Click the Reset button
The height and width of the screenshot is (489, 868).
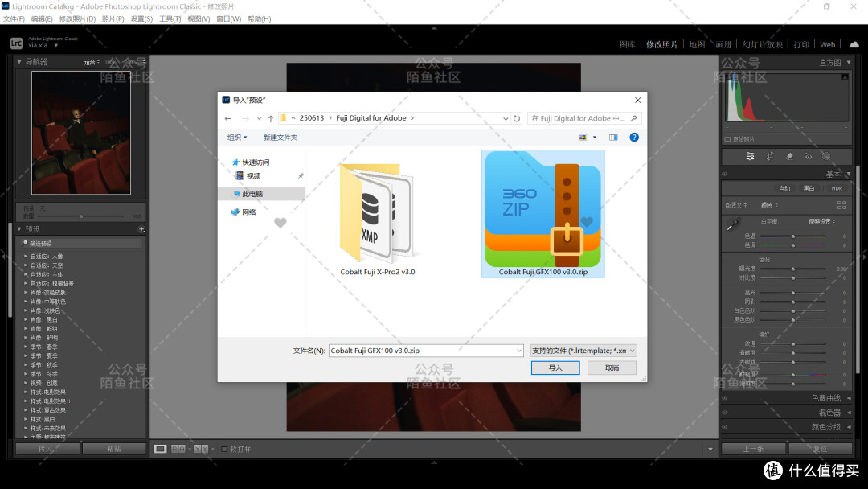coord(821,449)
